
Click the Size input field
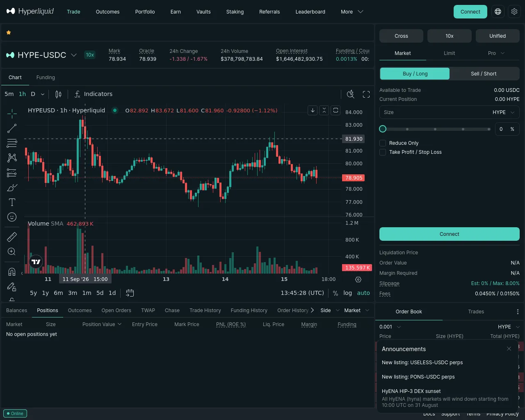tap(450, 112)
